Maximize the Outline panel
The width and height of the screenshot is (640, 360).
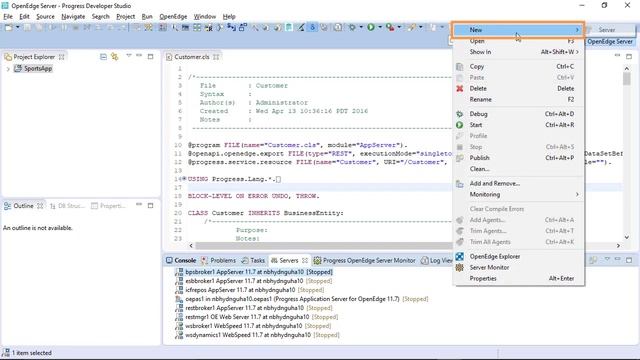point(151,205)
